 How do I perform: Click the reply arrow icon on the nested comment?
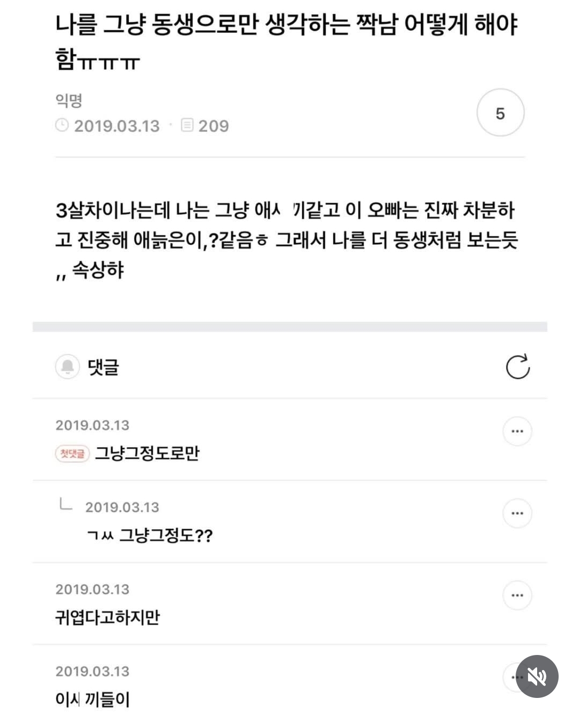[x=65, y=505]
